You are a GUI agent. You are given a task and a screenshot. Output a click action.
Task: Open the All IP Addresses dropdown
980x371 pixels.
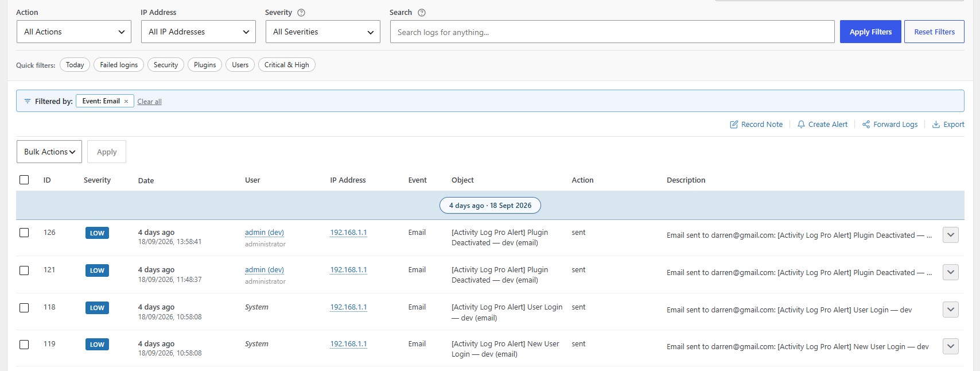click(x=199, y=32)
